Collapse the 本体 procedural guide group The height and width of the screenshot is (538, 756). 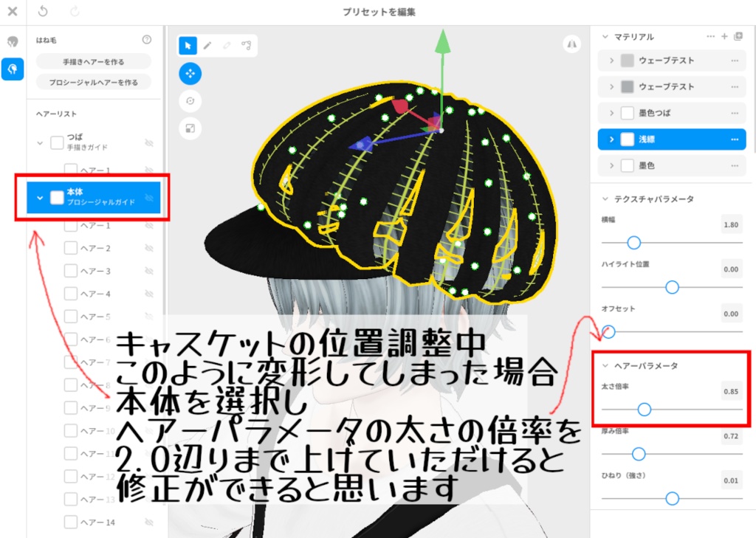[x=40, y=197]
